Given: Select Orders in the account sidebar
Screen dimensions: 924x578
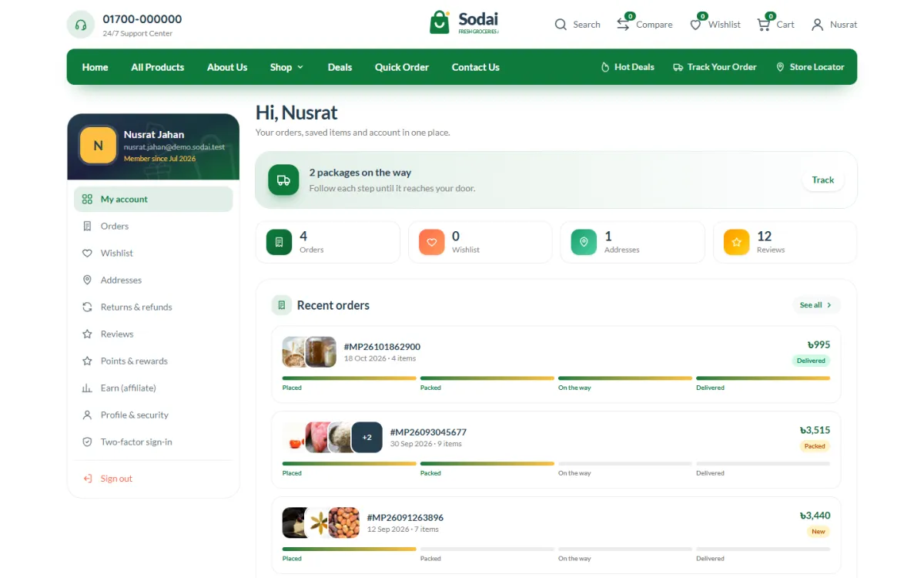Looking at the screenshot, I should click(153, 226).
